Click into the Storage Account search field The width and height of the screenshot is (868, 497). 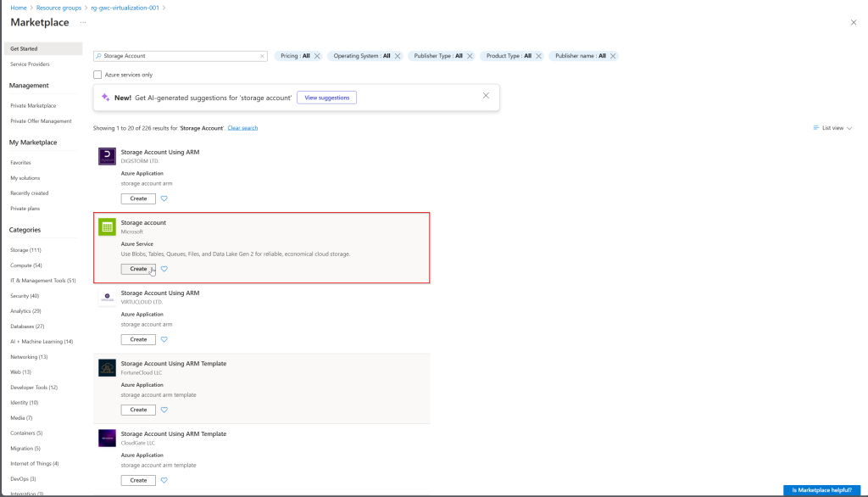(181, 56)
